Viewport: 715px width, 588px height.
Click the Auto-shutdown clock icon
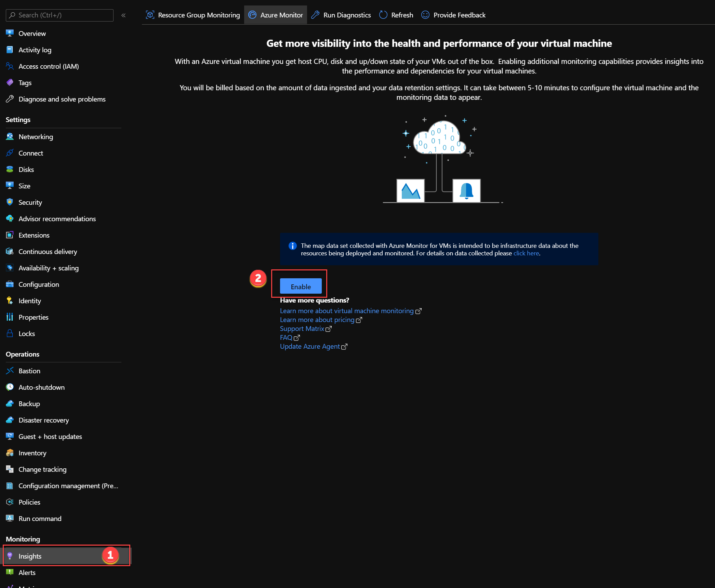[10, 387]
